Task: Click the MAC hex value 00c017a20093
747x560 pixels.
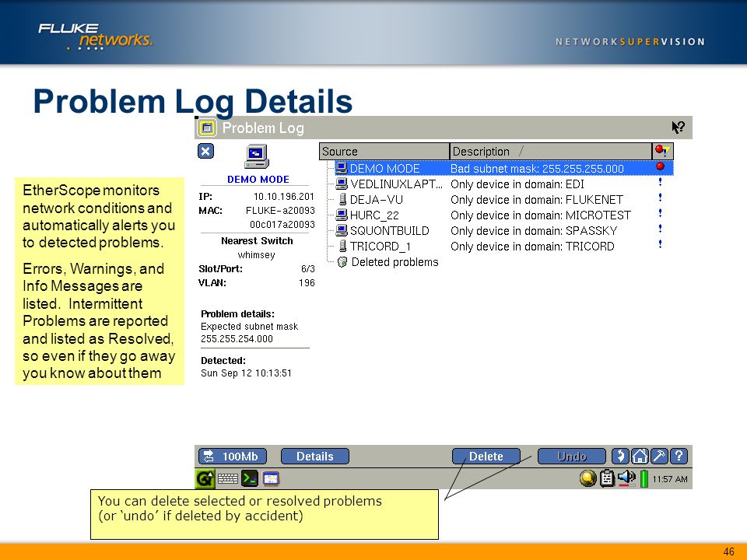Action: tap(282, 224)
